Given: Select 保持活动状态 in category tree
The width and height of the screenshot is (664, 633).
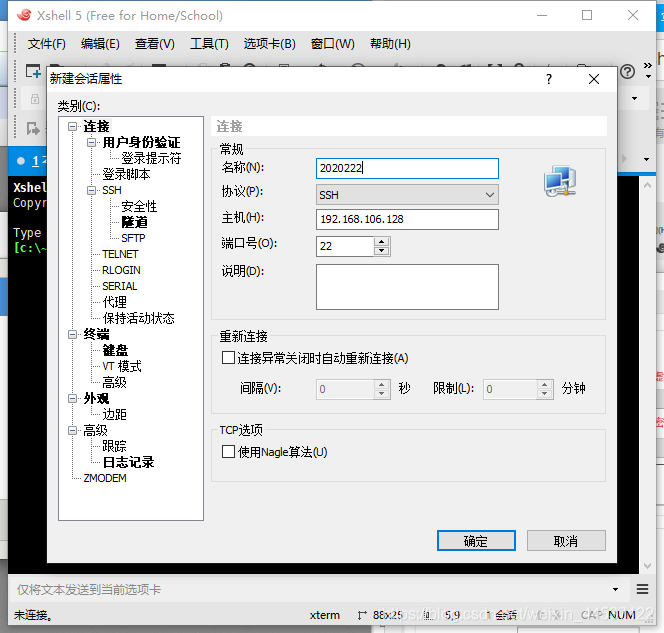Looking at the screenshot, I should point(138,318).
